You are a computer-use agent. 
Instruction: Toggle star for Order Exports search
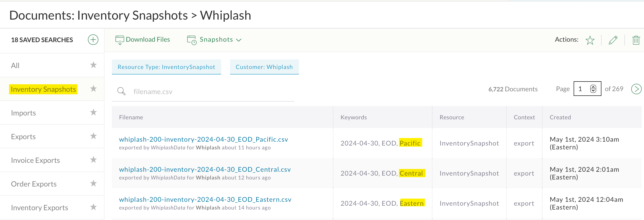(93, 184)
